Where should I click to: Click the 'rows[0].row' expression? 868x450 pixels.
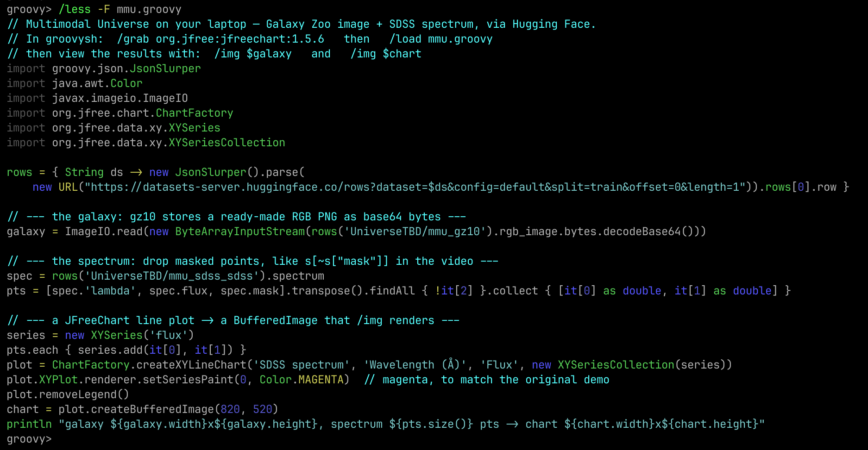click(x=801, y=187)
